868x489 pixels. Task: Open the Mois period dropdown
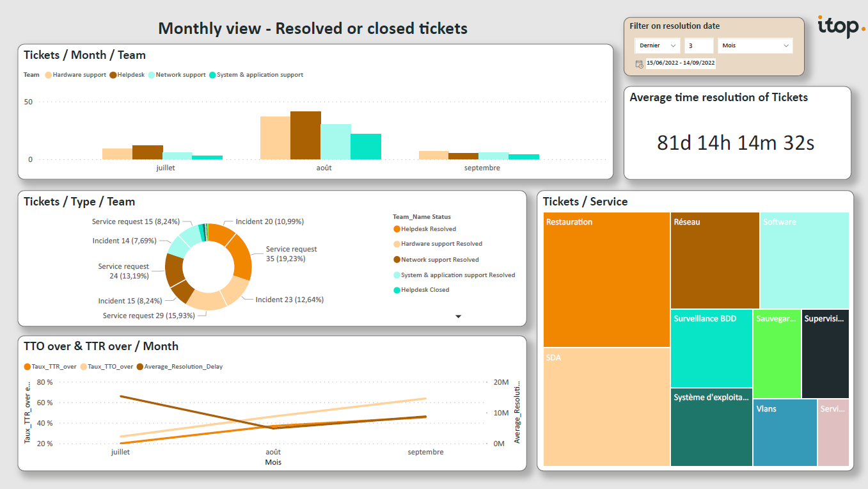(x=755, y=45)
